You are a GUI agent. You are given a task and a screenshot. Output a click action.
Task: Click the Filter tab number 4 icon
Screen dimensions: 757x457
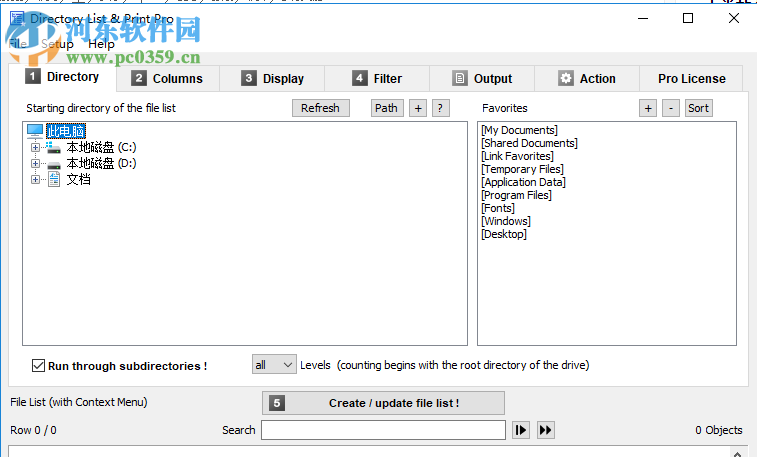(359, 78)
